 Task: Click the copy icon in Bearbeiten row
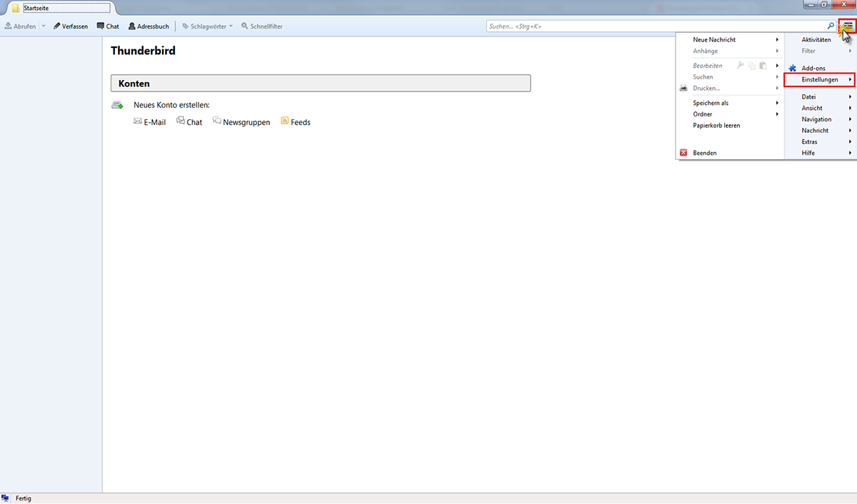point(752,65)
